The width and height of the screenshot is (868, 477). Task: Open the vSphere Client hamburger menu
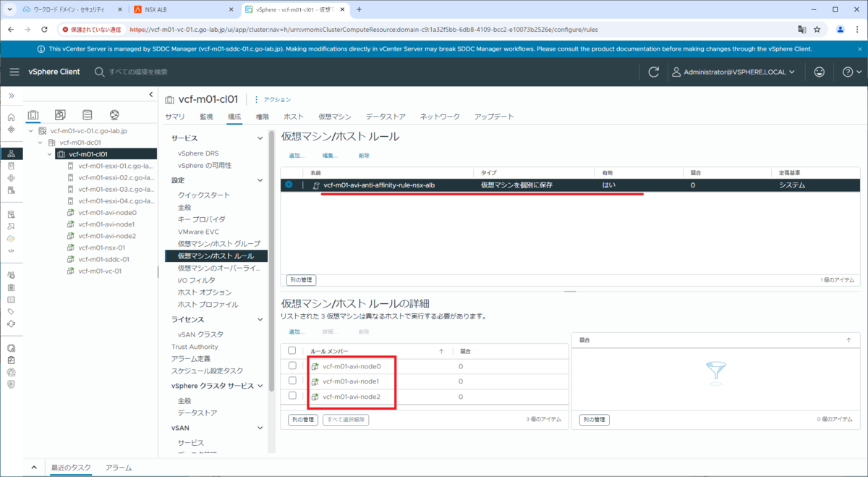click(x=14, y=72)
